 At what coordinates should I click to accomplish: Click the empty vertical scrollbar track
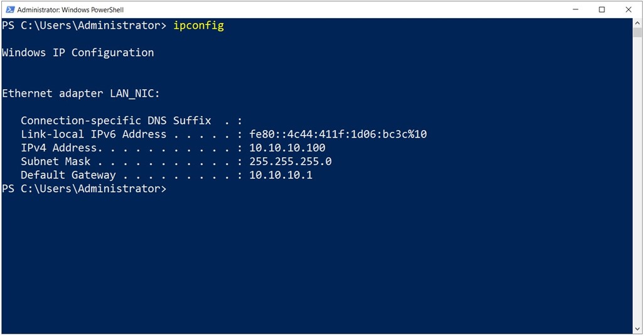tap(637, 181)
